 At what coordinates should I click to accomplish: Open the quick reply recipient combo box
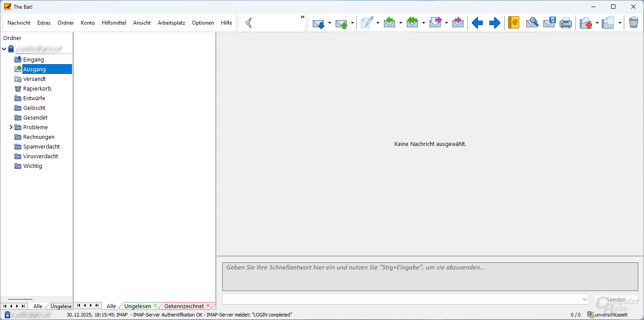[584, 299]
